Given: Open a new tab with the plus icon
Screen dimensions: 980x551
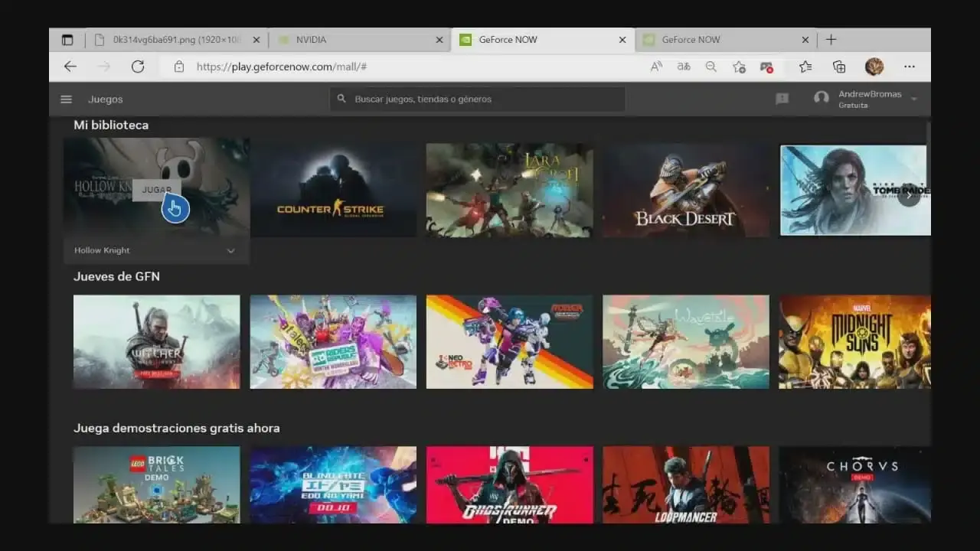Looking at the screenshot, I should (831, 40).
